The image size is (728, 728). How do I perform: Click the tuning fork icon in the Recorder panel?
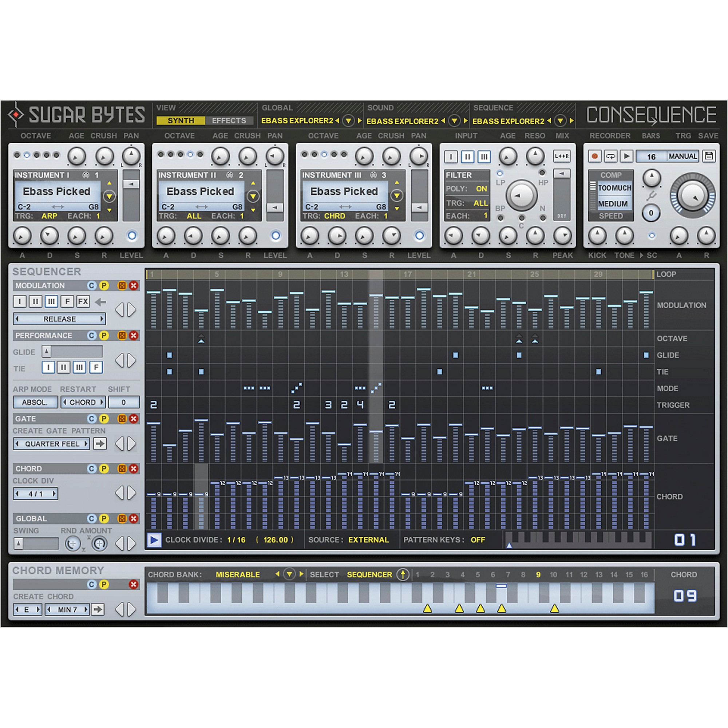pos(652,196)
